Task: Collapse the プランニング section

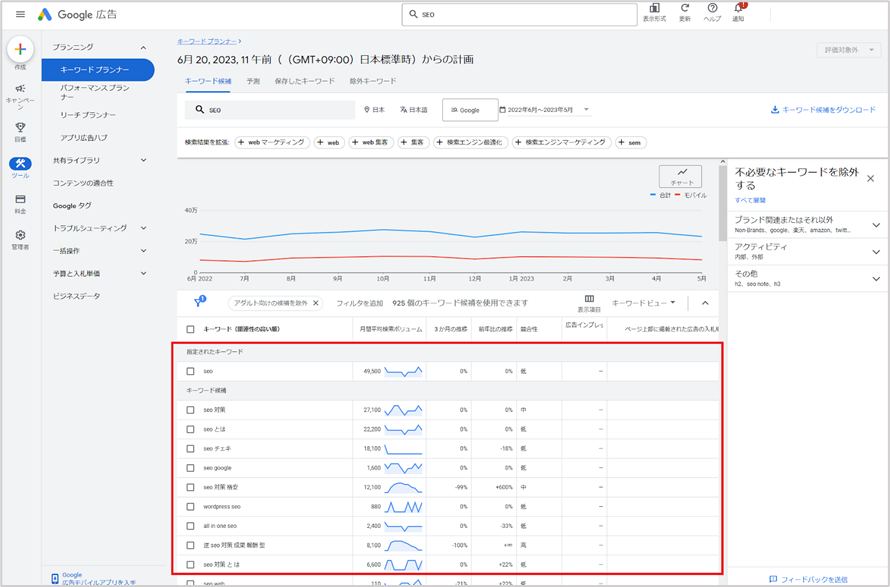Action: (143, 47)
